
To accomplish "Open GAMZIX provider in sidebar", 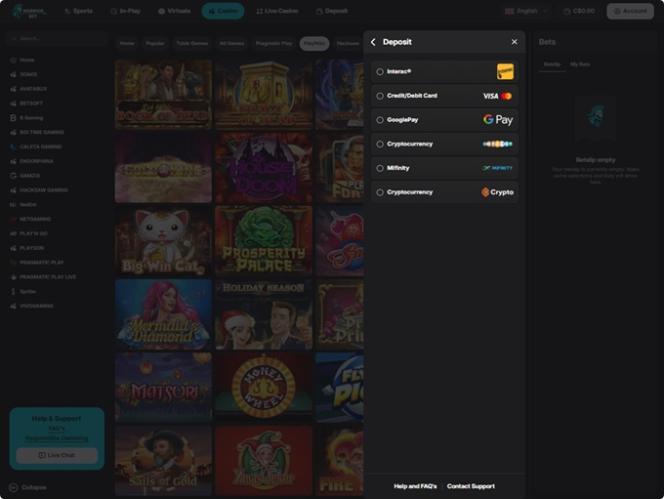I will (x=30, y=175).
